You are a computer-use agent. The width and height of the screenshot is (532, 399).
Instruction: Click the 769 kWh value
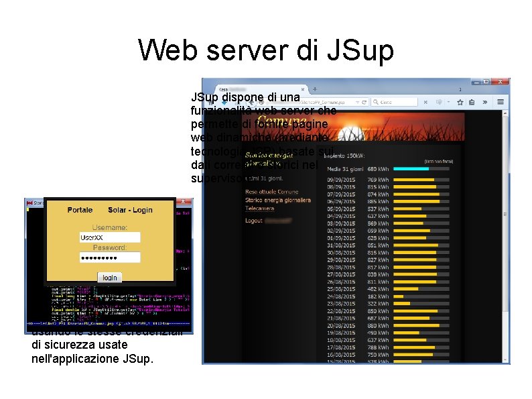coord(378,180)
